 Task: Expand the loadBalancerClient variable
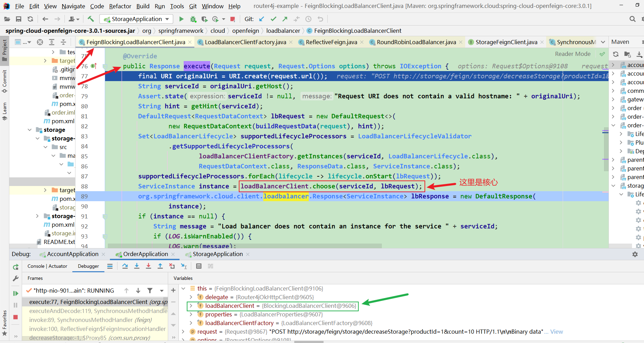tap(191, 306)
